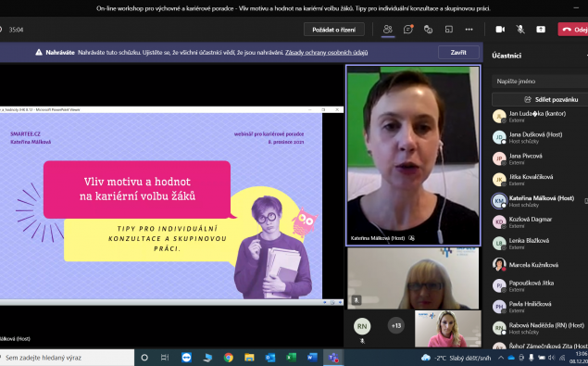Select Kateřina Málková in participants list
Image resolution: width=588 pixels, height=366 pixels.
[x=540, y=201]
